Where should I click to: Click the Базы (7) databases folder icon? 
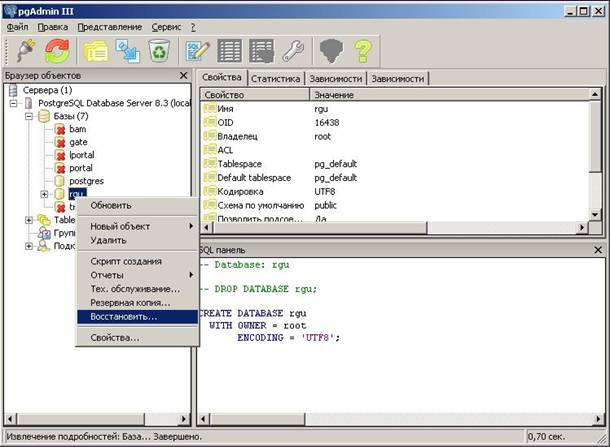coord(44,116)
